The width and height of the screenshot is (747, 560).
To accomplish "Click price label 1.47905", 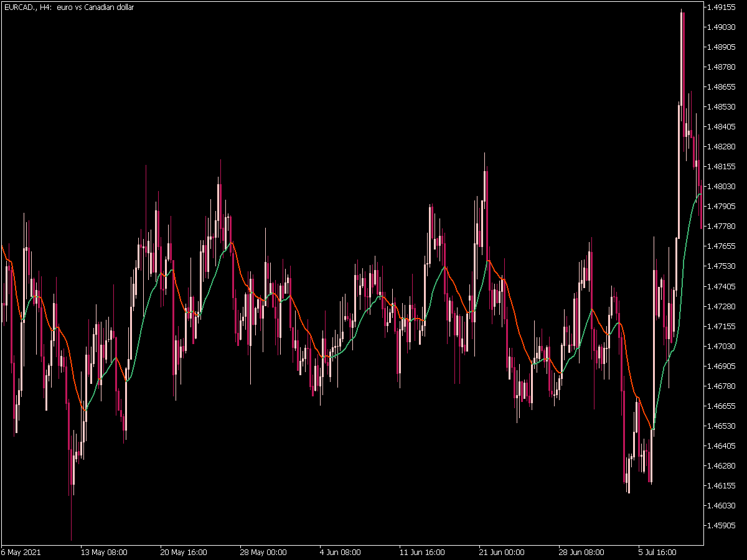I will [x=722, y=207].
